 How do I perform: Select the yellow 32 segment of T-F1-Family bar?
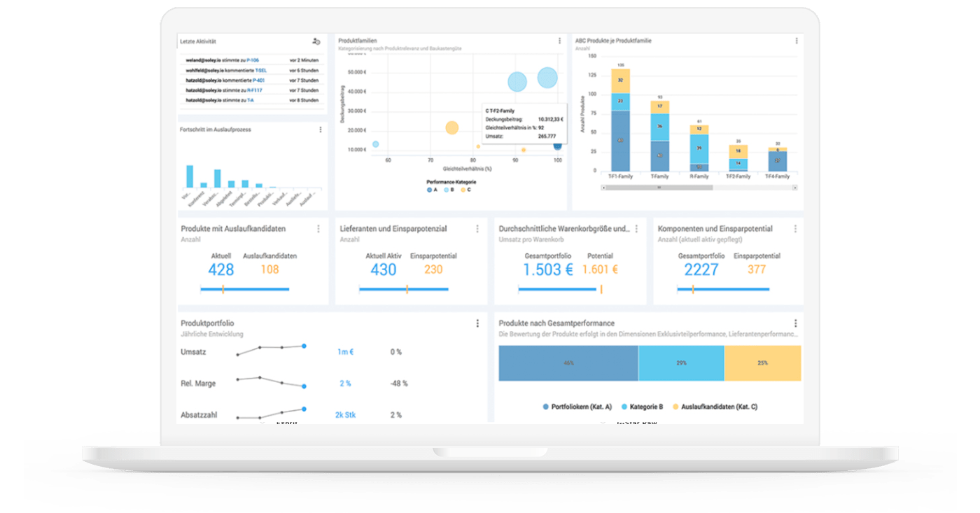620,80
